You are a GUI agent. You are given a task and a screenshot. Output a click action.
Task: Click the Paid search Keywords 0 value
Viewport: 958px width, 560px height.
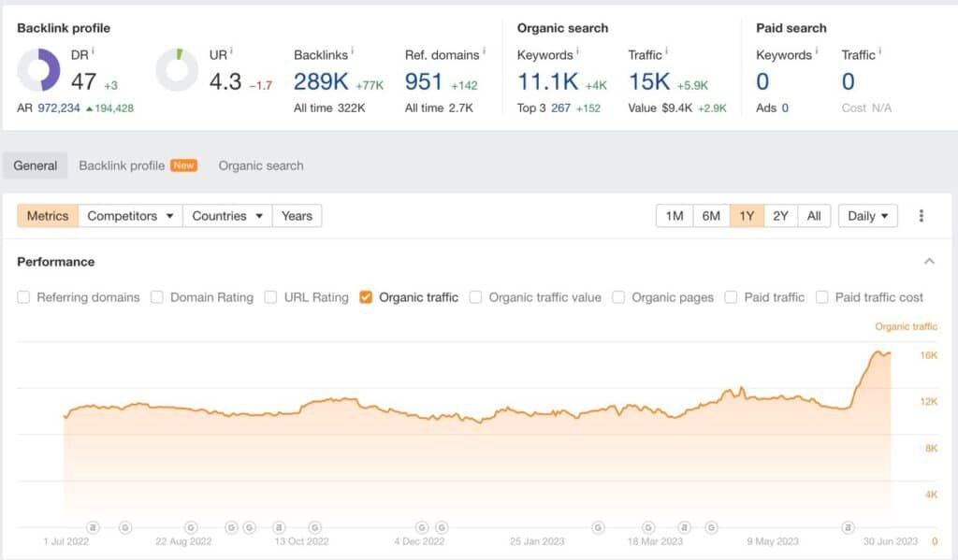point(762,81)
